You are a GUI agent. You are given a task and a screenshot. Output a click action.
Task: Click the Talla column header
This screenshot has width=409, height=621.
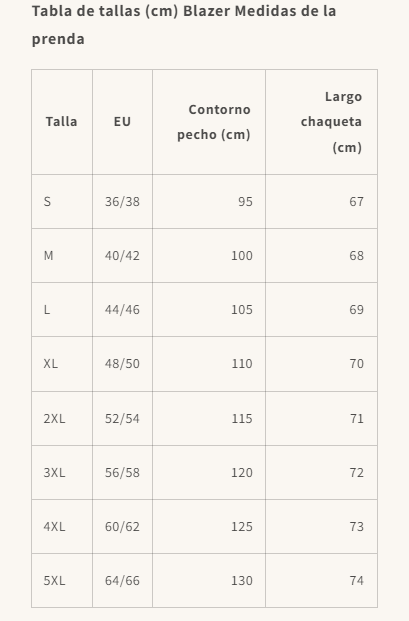[62, 122]
